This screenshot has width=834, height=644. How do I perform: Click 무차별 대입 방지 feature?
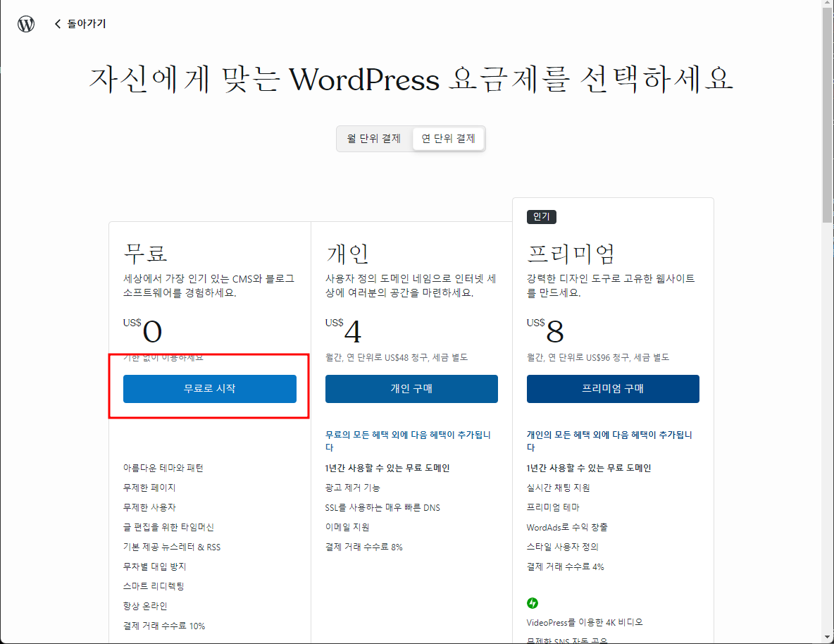click(x=155, y=566)
